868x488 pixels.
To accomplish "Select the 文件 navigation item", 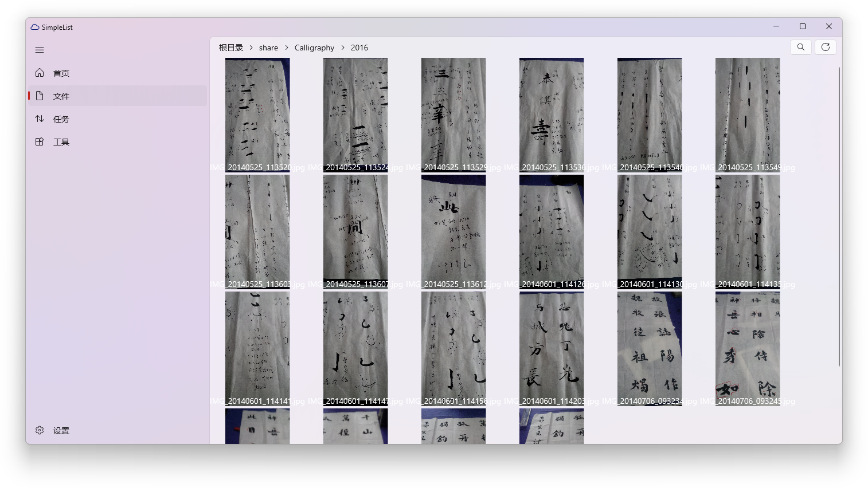I will [x=118, y=96].
